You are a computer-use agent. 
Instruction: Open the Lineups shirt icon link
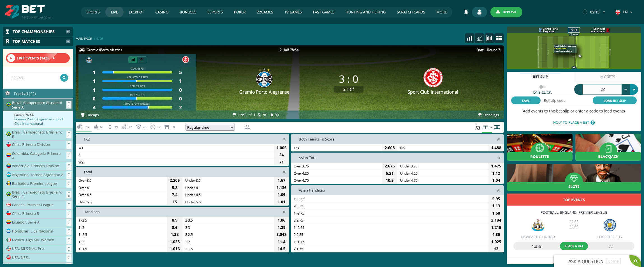pos(90,115)
